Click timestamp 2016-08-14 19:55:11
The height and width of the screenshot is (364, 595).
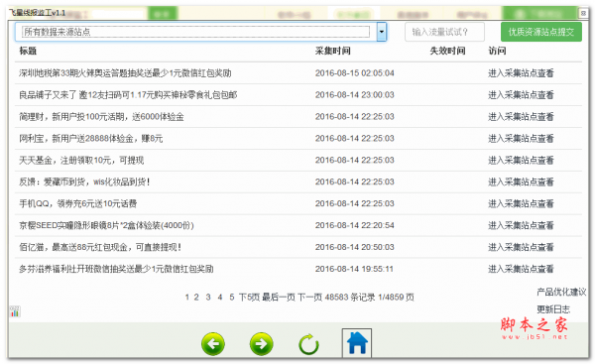(354, 269)
